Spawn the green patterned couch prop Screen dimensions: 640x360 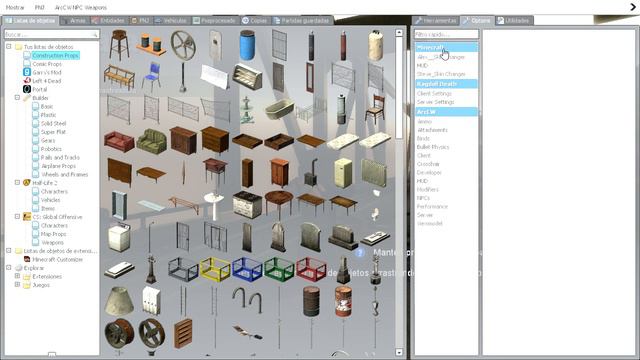pyautogui.click(x=151, y=141)
